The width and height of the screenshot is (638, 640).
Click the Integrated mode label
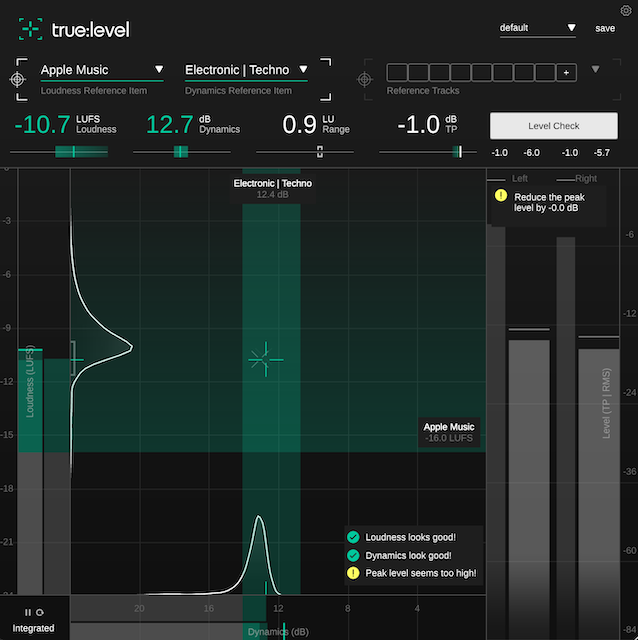(33, 628)
